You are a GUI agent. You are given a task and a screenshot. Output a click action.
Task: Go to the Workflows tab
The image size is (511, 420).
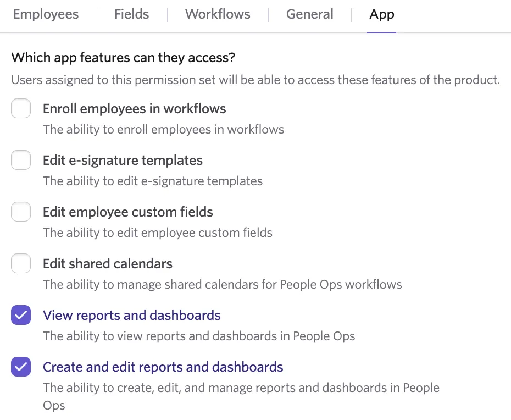coord(218,14)
